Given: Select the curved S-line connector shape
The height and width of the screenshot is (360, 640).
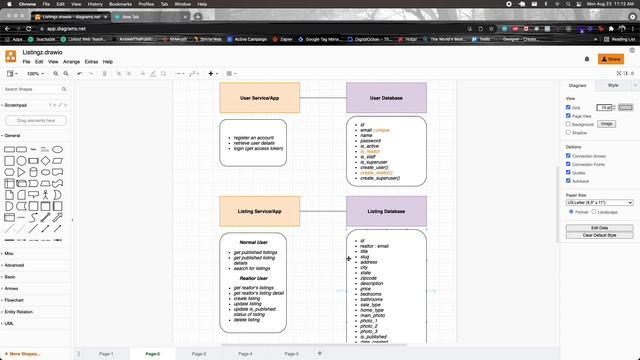Looking at the screenshot, I should pyautogui.click(x=33, y=218).
